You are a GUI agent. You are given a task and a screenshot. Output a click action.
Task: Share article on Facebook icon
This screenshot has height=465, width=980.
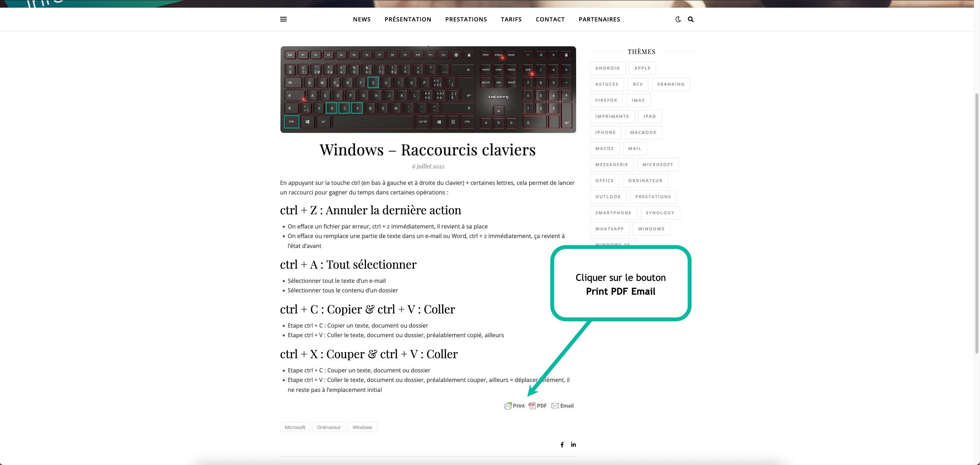tap(562, 445)
